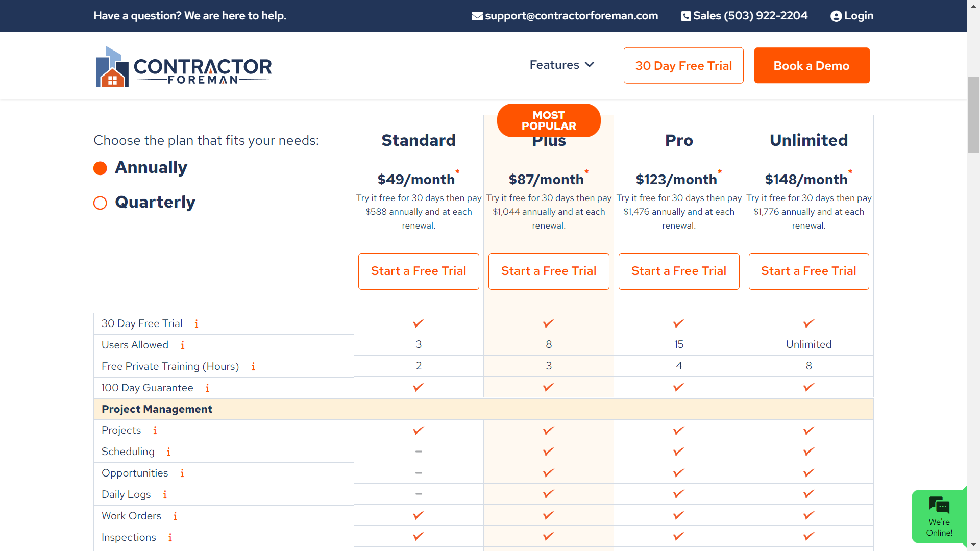Click the Unlimited plan heading
The width and height of the screenshot is (980, 551).
pyautogui.click(x=808, y=140)
